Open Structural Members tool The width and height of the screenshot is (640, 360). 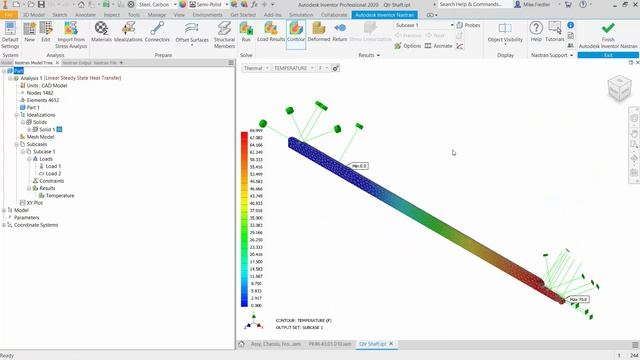coord(224,35)
